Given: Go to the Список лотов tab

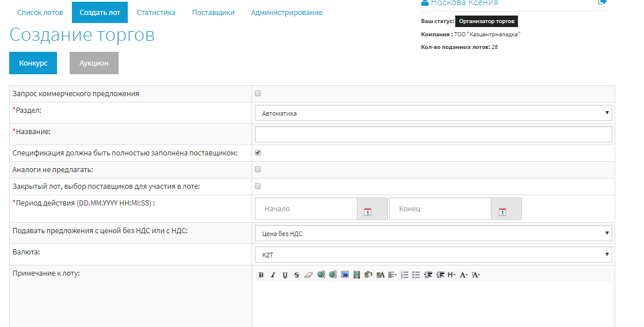Looking at the screenshot, I should click(40, 12).
